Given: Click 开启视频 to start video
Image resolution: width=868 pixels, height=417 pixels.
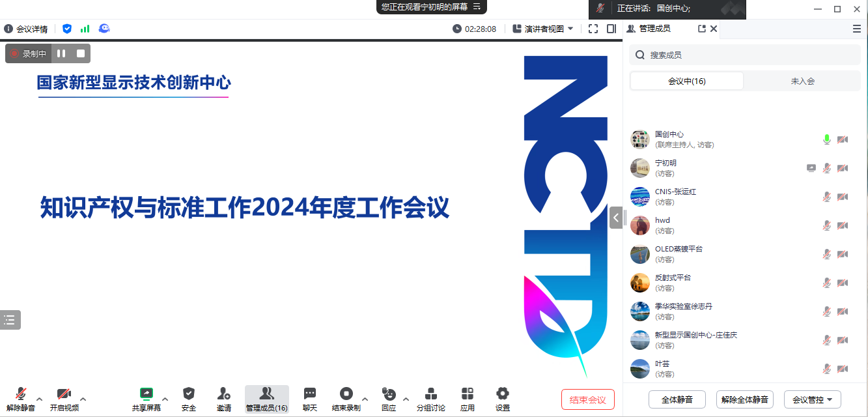Looking at the screenshot, I should pos(64,399).
